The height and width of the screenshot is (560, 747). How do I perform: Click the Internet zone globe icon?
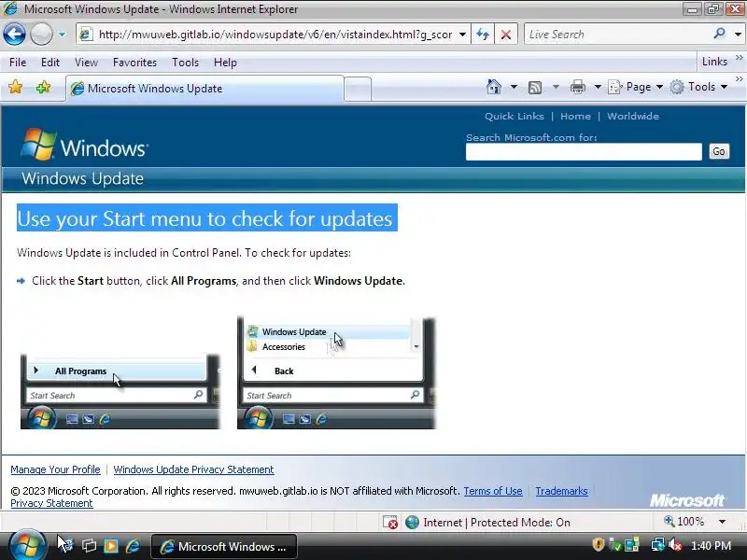pyautogui.click(x=412, y=523)
